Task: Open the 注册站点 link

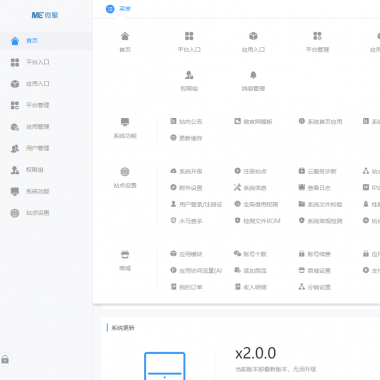Action: tap(250, 171)
